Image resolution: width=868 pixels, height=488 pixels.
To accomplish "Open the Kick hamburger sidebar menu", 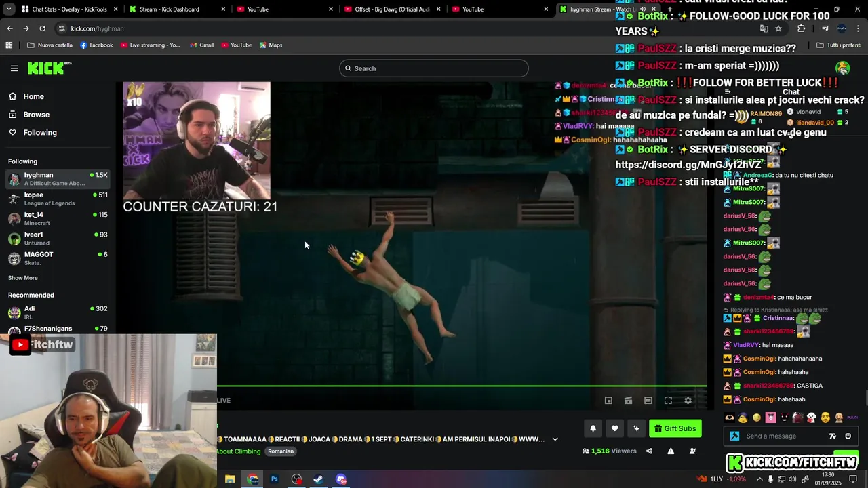I will click(14, 68).
